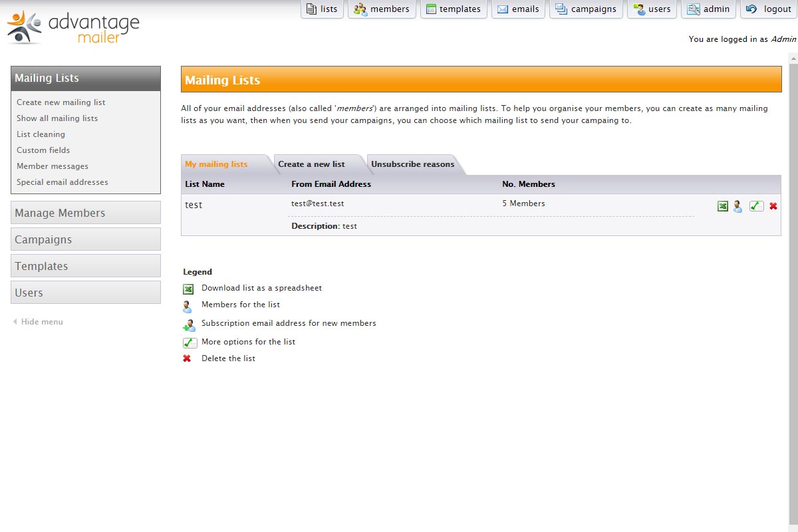Viewport: 798px width, 532px height.
Task: Open the admin section in the top bar
Action: point(709,9)
